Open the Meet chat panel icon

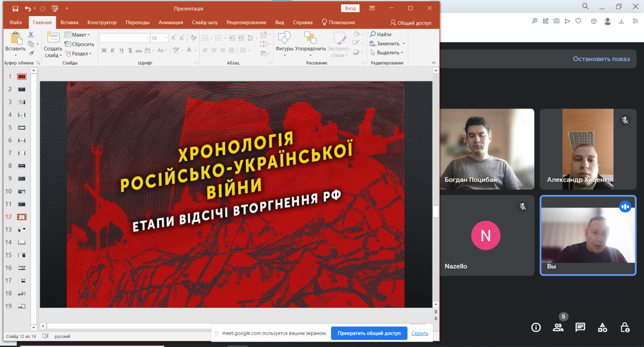click(580, 327)
